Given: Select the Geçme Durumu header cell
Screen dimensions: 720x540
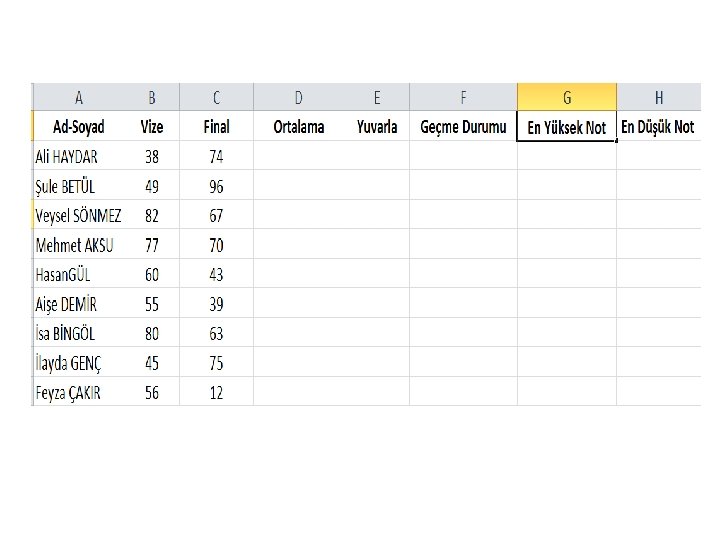Looking at the screenshot, I should coord(463,126).
